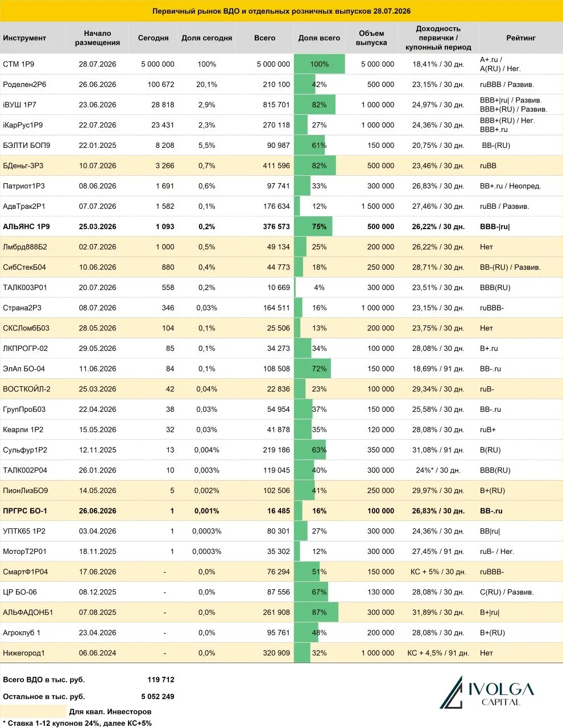Click the 87% bar in АЛЬФАДОНБ1 row

click(x=316, y=613)
